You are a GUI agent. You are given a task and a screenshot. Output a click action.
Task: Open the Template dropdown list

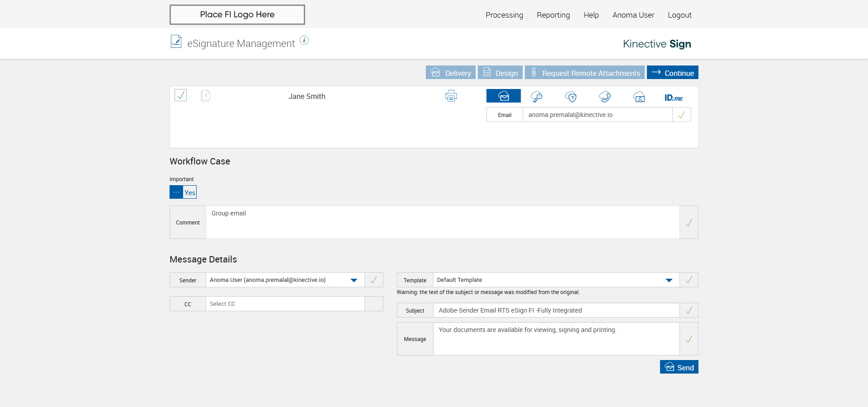669,281
